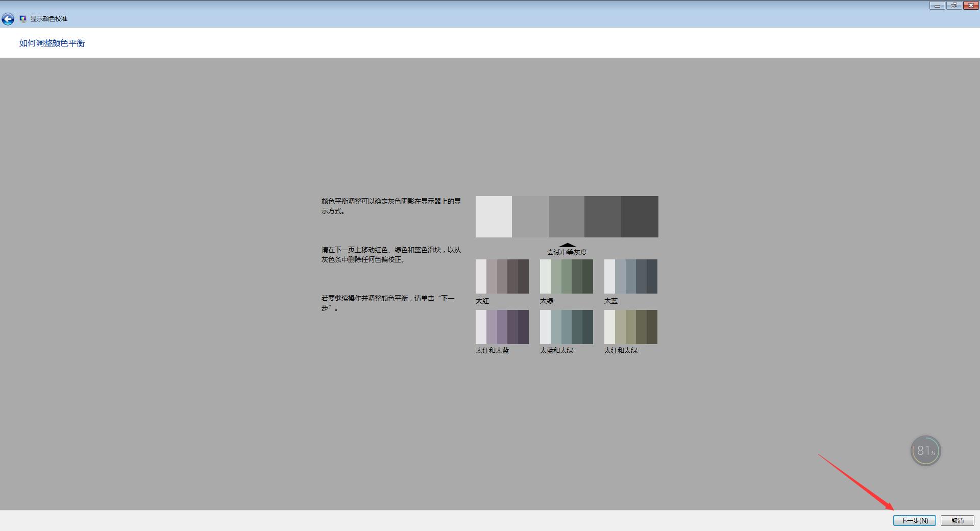Select the 太红 sample thumbnail
Screen dimensions: 980x531
pos(502,276)
